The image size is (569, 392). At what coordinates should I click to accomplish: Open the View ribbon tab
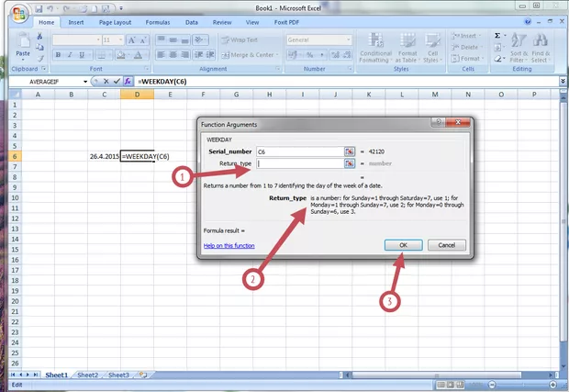click(252, 23)
